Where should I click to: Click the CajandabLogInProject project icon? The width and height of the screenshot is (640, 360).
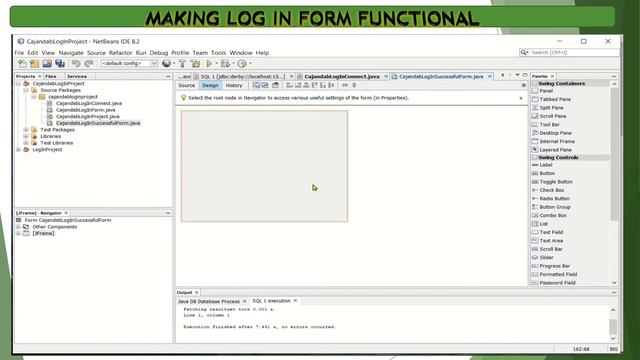tap(27, 83)
